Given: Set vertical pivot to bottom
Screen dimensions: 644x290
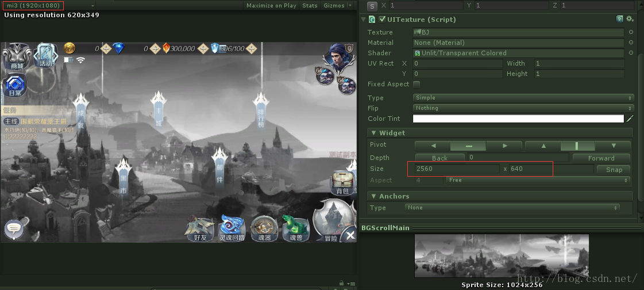Looking at the screenshot, I should coord(613,146).
